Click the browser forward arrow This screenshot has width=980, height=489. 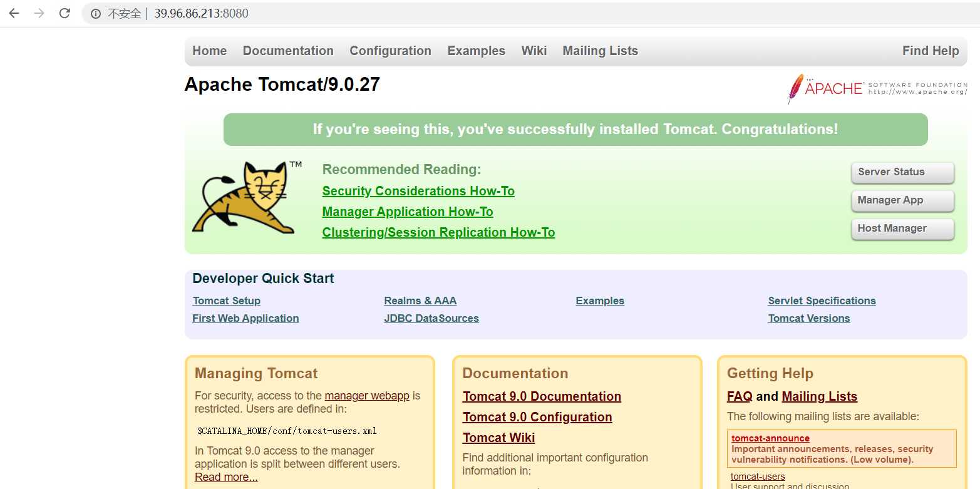pos(39,13)
